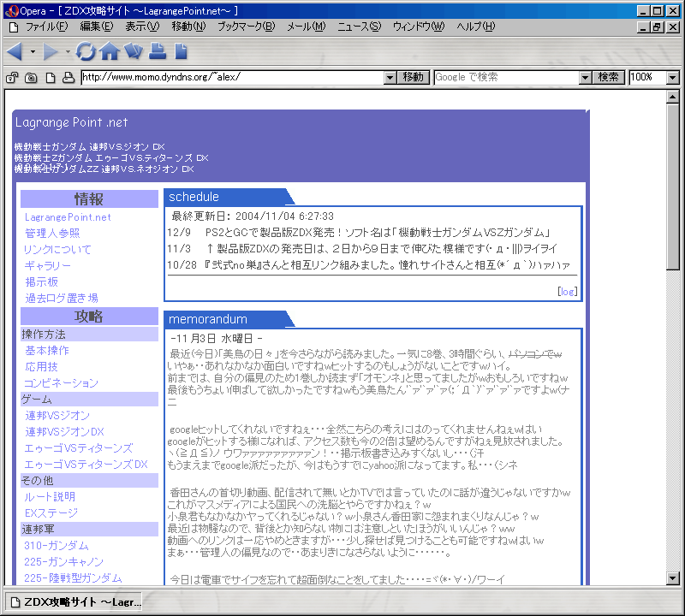Go forward with the Forward arrow
Image resolution: width=685 pixels, height=616 pixels.
click(51, 51)
